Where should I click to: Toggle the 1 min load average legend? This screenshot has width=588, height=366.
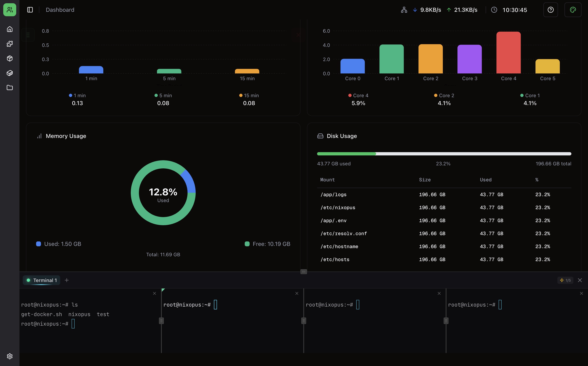point(77,95)
